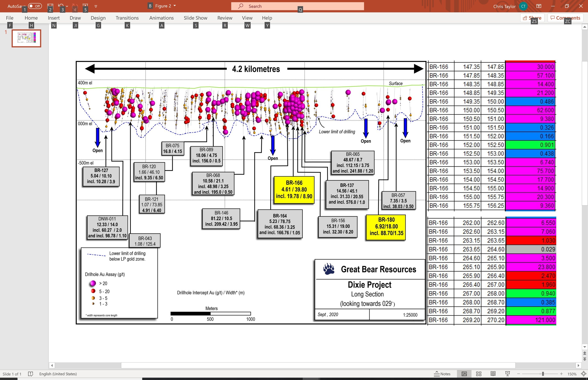This screenshot has width=588, height=380.
Task: Select the Great Bear Resources title text
Action: coord(378,269)
